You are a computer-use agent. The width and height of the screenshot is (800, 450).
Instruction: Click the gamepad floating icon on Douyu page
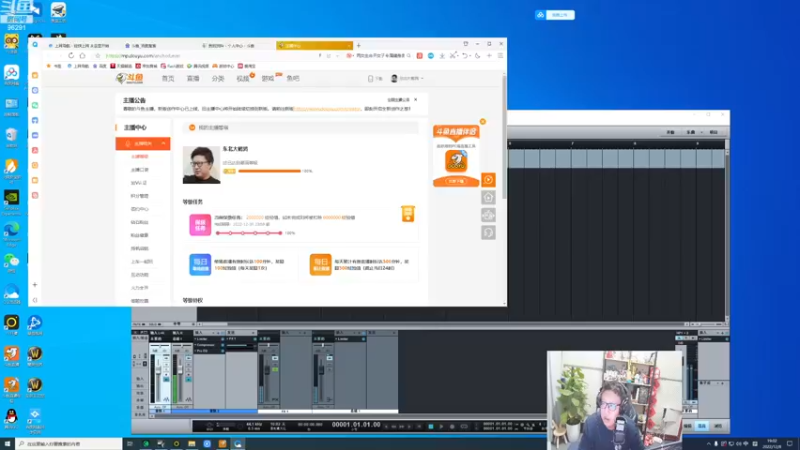(x=488, y=215)
